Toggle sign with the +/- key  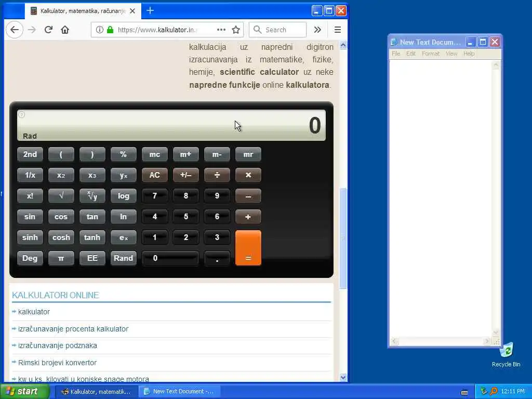(186, 175)
